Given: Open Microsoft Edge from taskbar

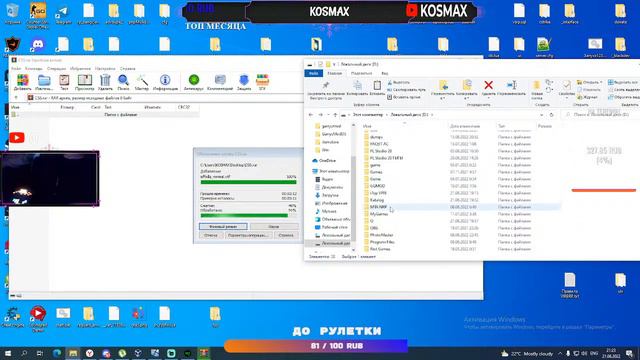Looking at the screenshot, I should (57, 353).
